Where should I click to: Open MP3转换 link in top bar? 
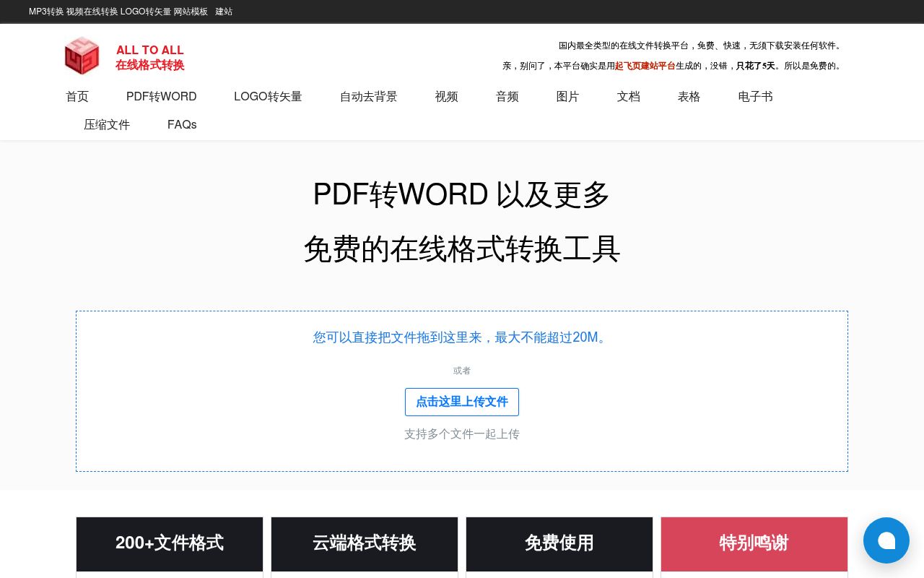(46, 12)
